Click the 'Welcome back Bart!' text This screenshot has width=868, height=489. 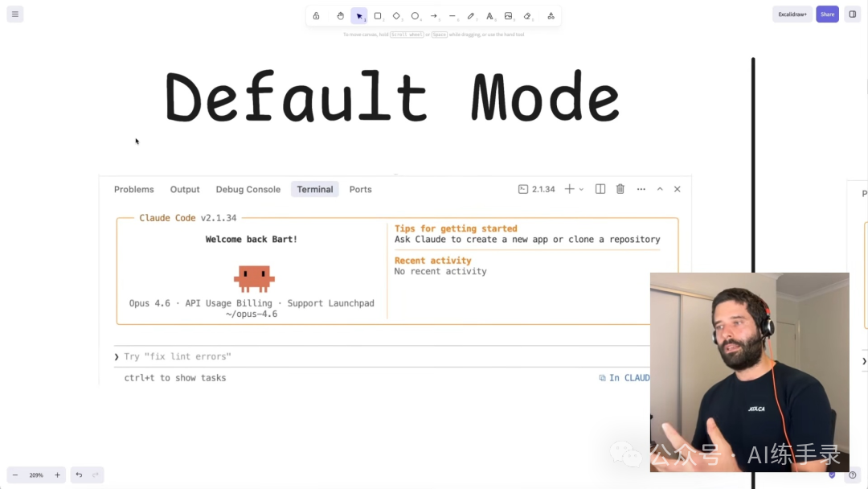pyautogui.click(x=252, y=239)
